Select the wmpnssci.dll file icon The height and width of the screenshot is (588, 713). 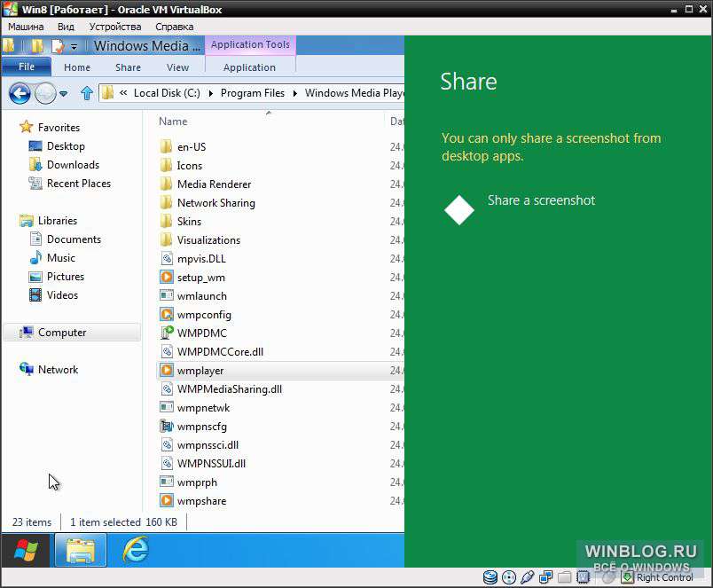point(167,444)
